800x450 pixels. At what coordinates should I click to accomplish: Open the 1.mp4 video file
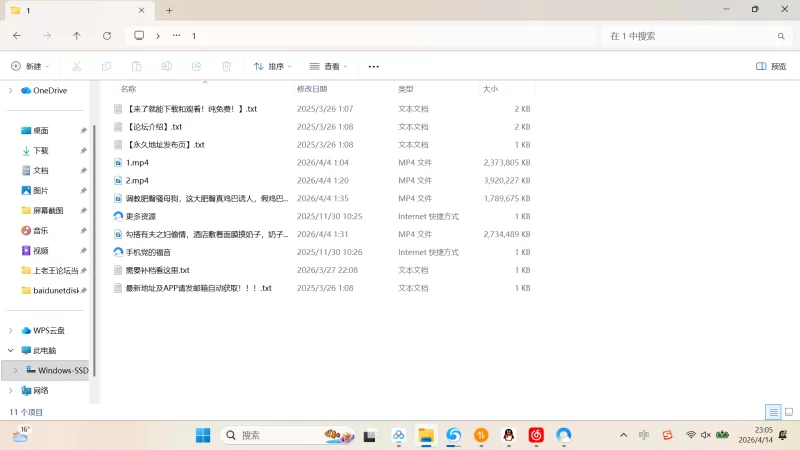point(136,162)
